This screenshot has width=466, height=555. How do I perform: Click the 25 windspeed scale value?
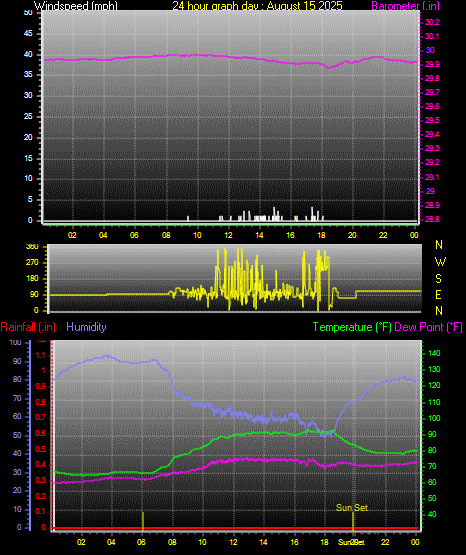28,116
